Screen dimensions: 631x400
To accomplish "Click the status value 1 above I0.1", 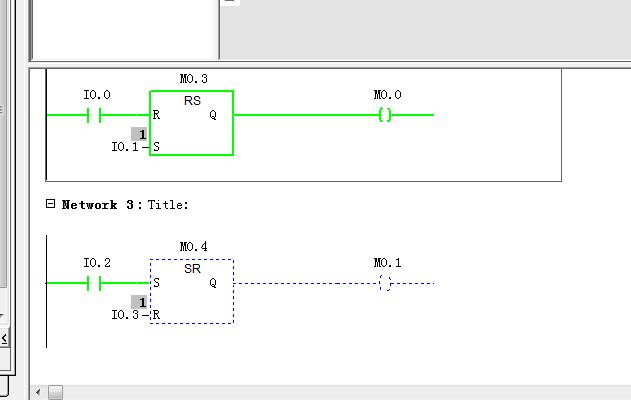I will click(x=139, y=134).
